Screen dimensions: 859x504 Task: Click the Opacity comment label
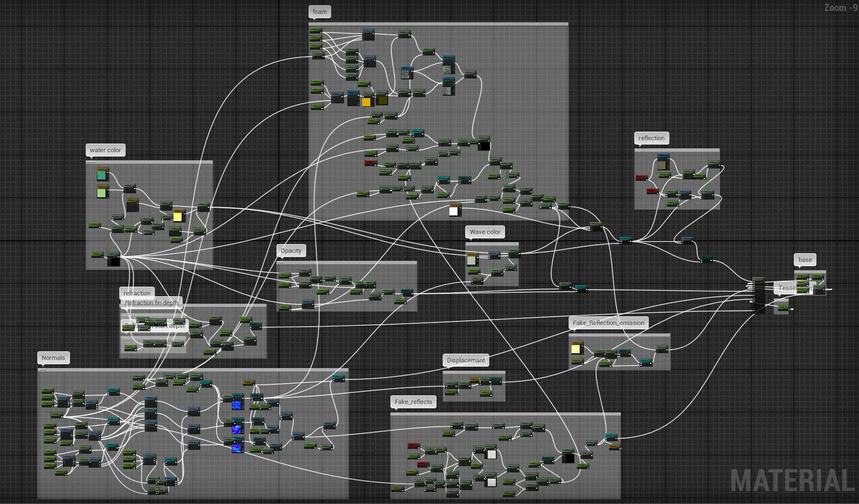(291, 250)
